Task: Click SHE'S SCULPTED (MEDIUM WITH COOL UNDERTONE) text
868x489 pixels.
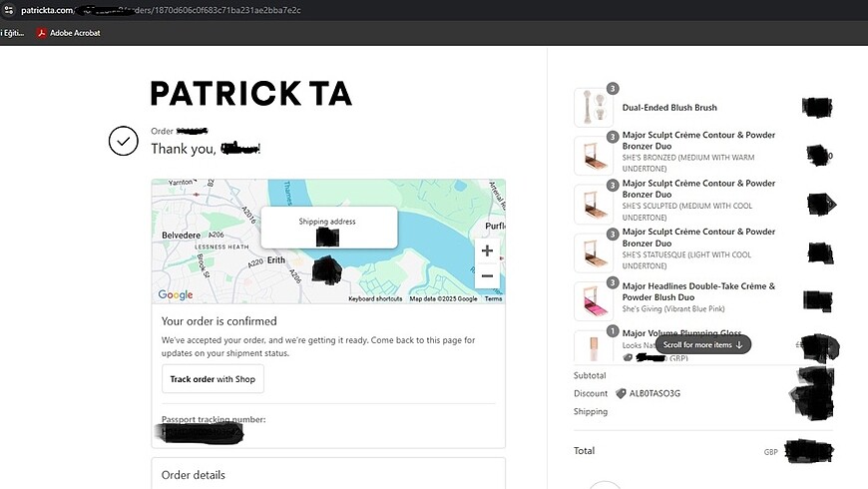Action: (x=687, y=212)
